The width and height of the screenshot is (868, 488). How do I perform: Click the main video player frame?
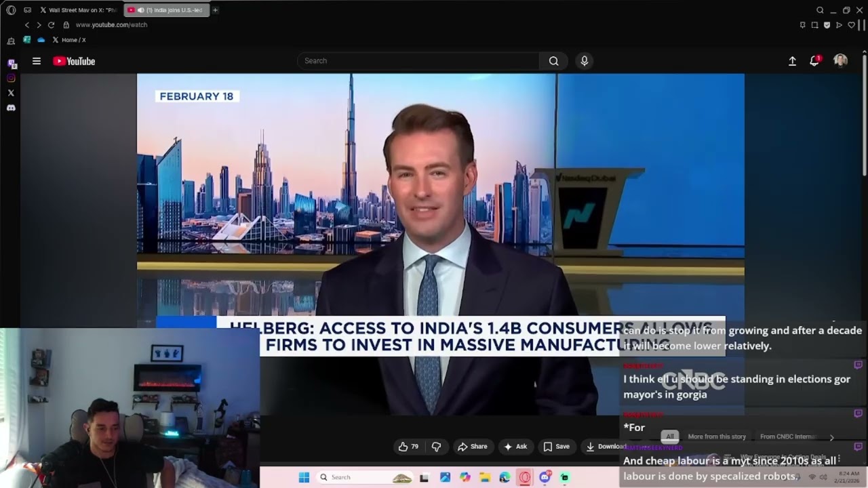point(441,244)
